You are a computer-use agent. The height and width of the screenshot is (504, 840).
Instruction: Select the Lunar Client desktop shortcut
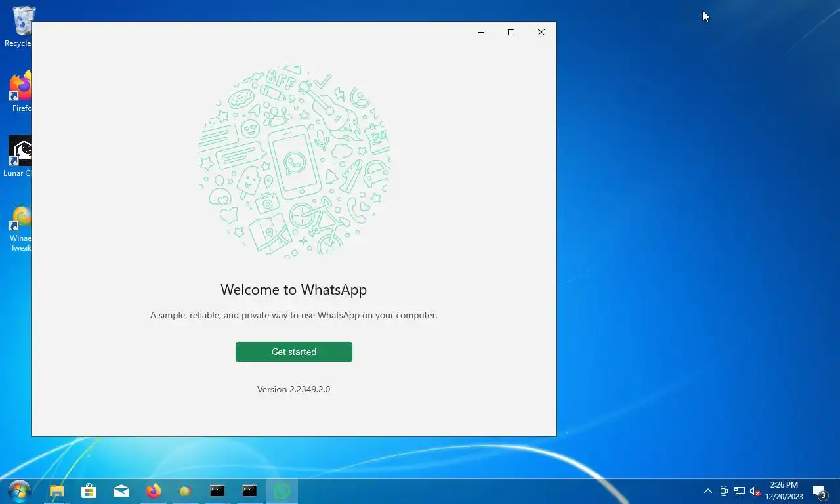pos(18,156)
